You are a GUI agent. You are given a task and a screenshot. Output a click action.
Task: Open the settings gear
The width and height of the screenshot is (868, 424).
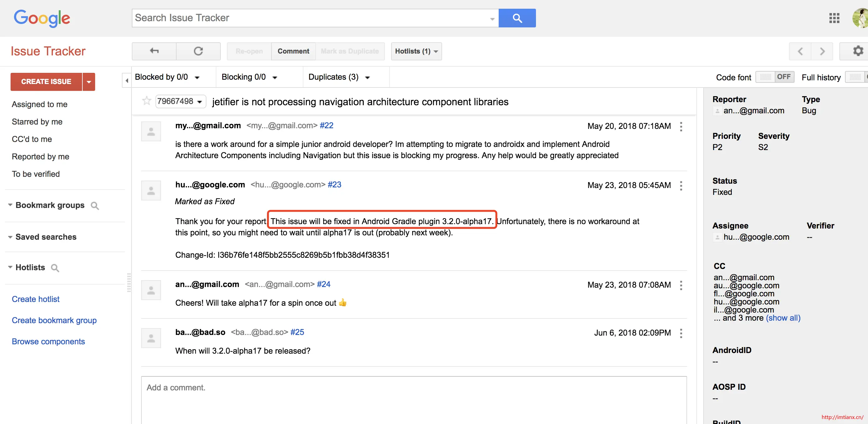pos(857,51)
